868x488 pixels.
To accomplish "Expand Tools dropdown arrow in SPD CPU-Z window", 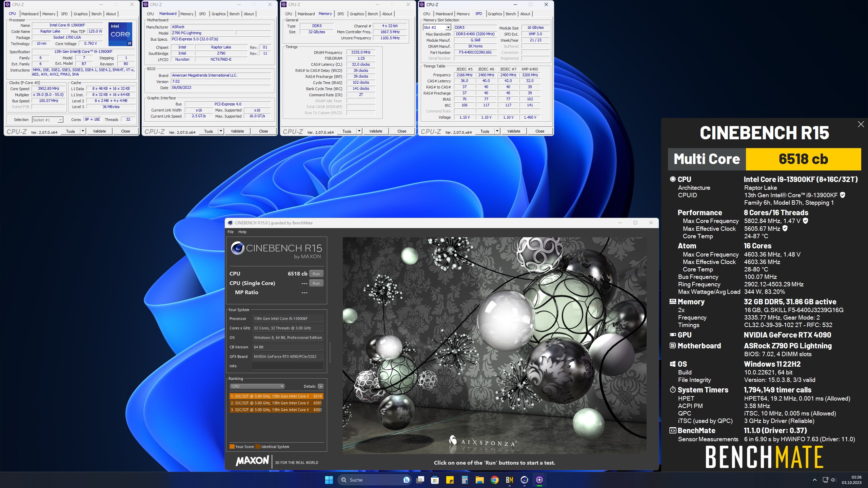I will point(497,131).
